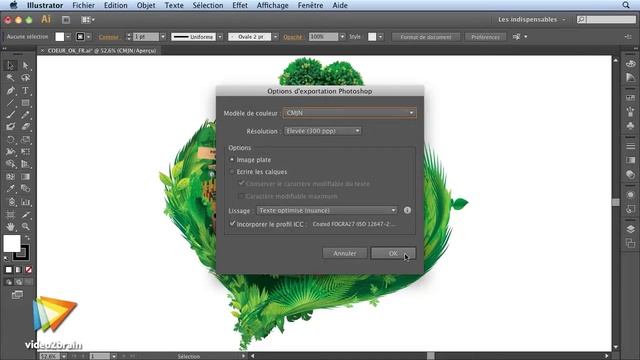Viewport: 640px width, 360px height.
Task: Set the Gradient paint mode
Action: point(18,270)
